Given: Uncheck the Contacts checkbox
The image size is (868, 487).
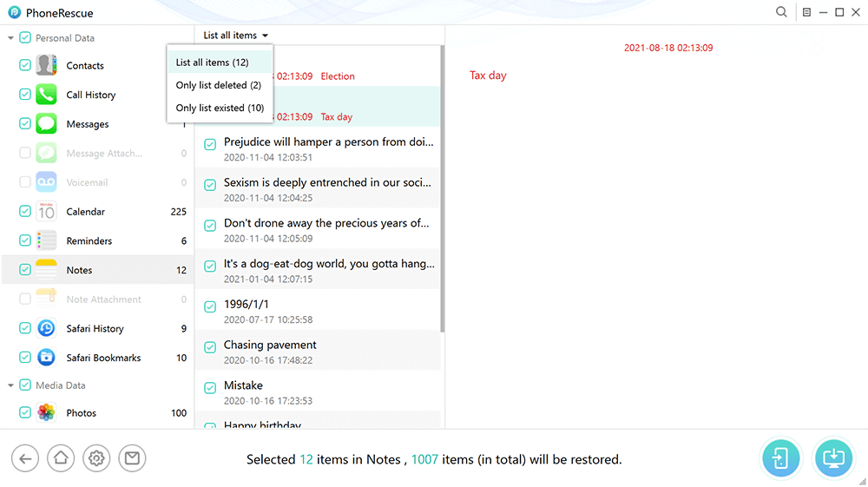Looking at the screenshot, I should (25, 66).
